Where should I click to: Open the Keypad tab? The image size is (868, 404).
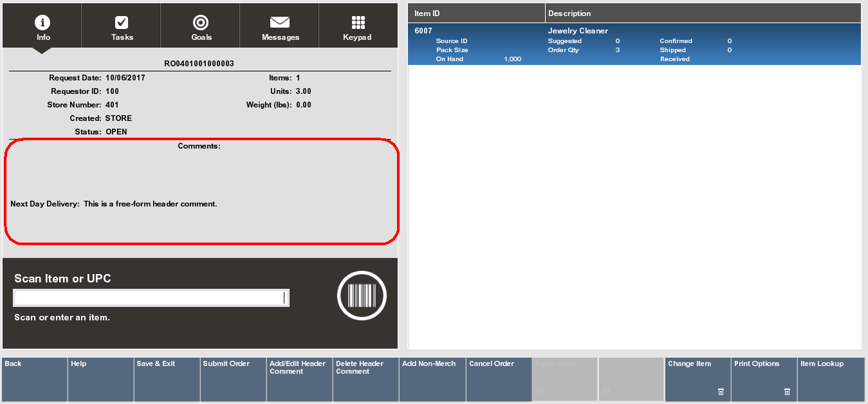point(358,25)
